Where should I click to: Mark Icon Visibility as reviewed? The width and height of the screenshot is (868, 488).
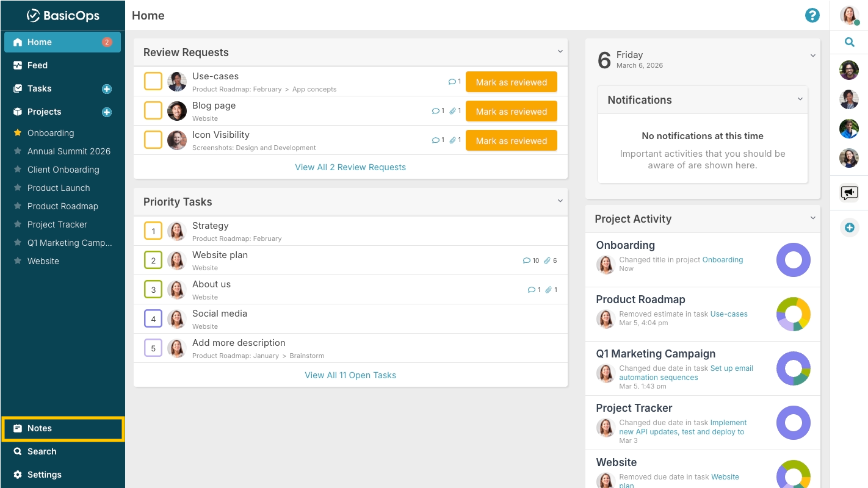click(x=512, y=140)
